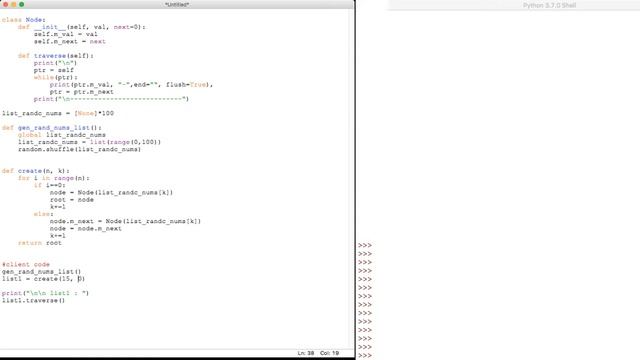
Task: Click the 'def __init__(self, val, next=0):' line
Action: [82, 27]
